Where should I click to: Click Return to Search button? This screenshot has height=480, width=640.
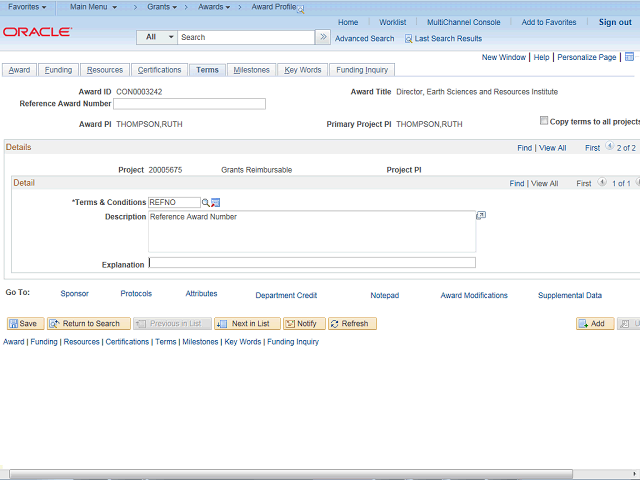click(89, 324)
